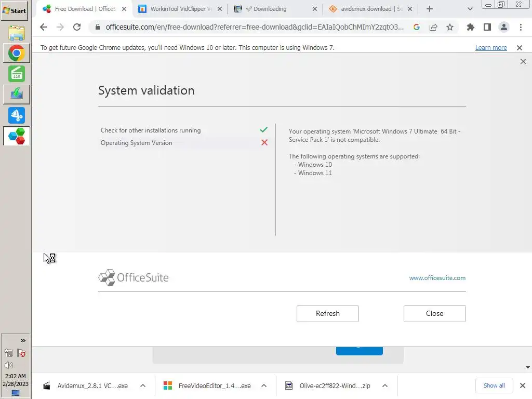Screen dimensions: 532x399
Task: Open the green 123 spreadsheet app icon
Action: click(x=16, y=74)
